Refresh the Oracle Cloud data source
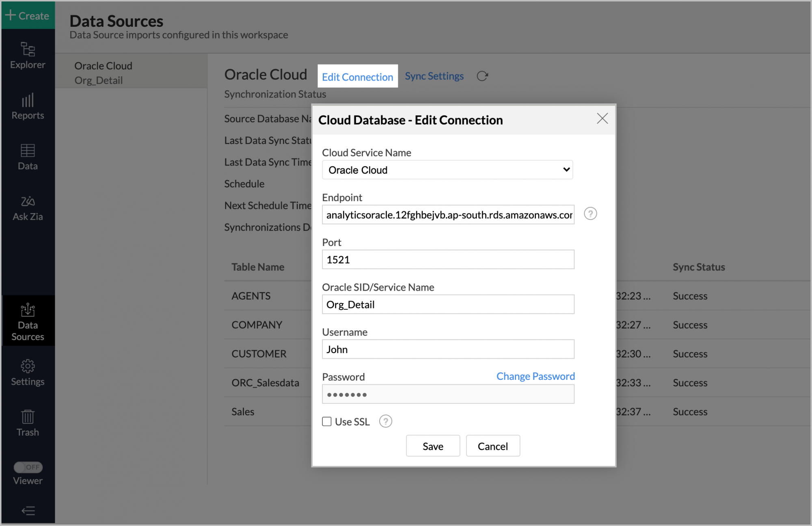 482,75
